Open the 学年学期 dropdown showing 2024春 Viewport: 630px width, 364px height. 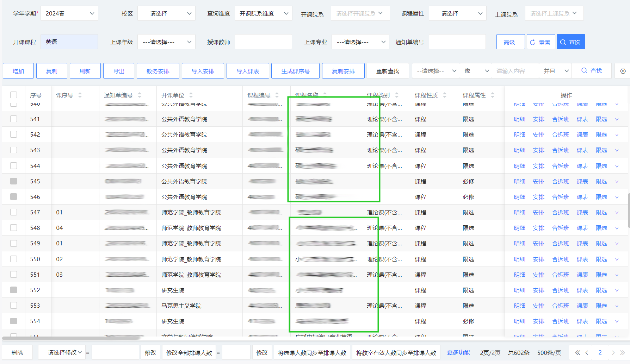[x=69, y=13]
